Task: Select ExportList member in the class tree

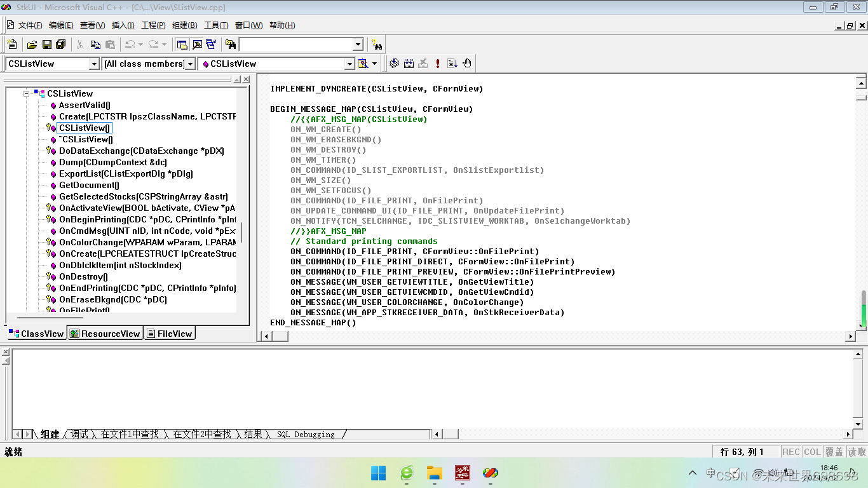Action: click(x=126, y=173)
